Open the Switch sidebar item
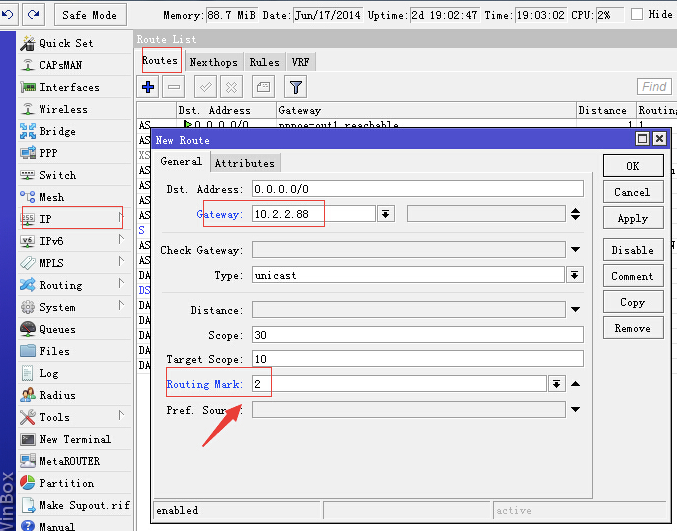677x531 pixels. (74, 175)
